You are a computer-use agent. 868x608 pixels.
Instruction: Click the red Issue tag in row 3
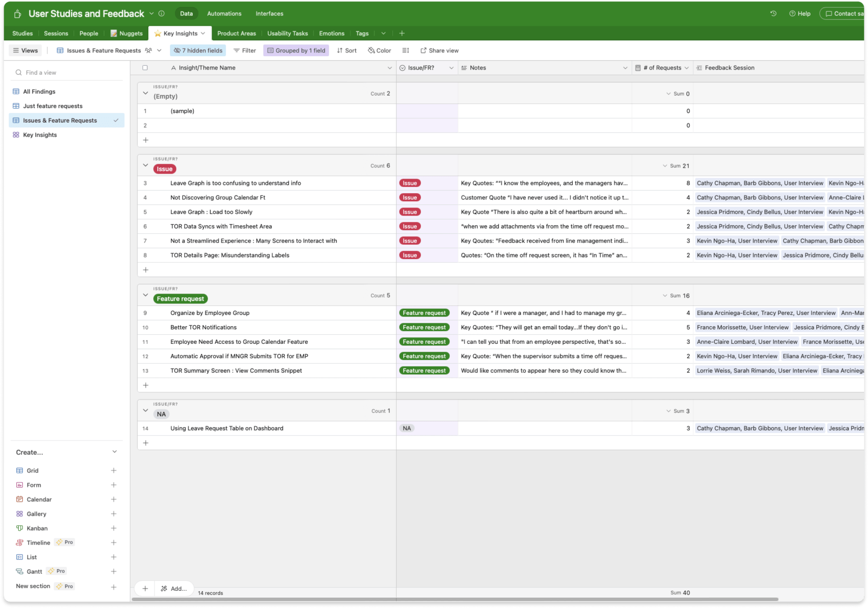[x=410, y=183]
